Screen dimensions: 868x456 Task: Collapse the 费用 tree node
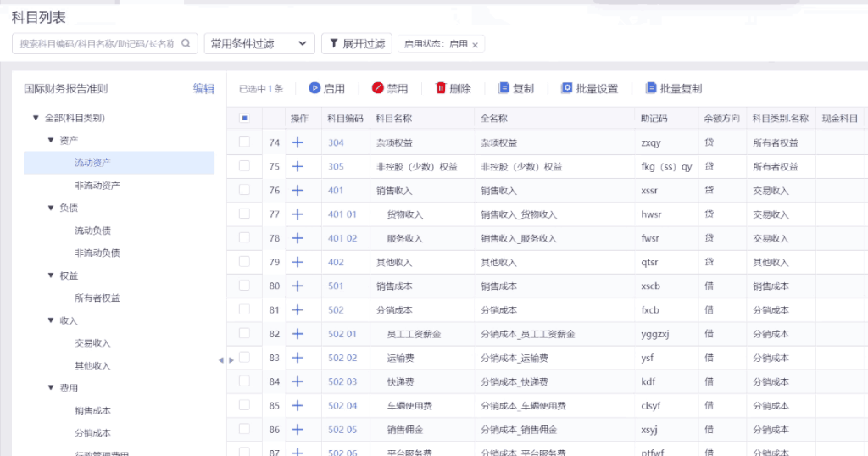[50, 387]
